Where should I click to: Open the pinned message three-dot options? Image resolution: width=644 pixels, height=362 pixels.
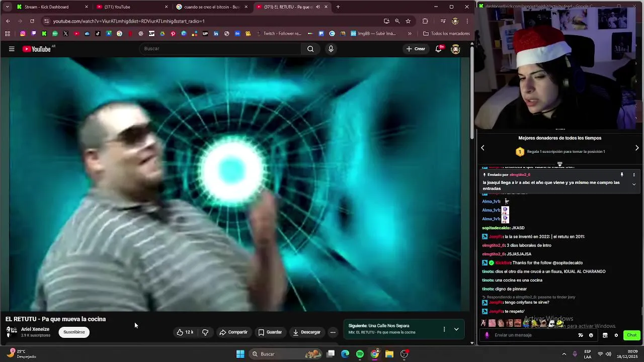pos(634,174)
